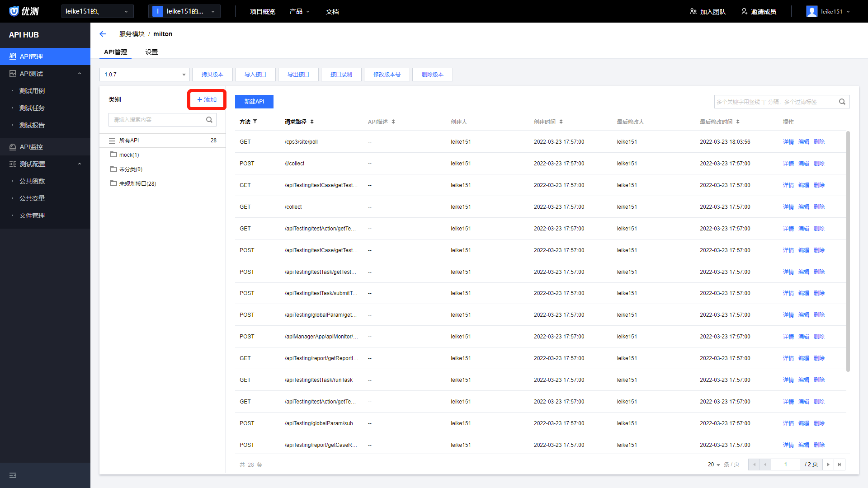Select the 未规划接口(28) tree item
The image size is (868, 488).
[138, 183]
